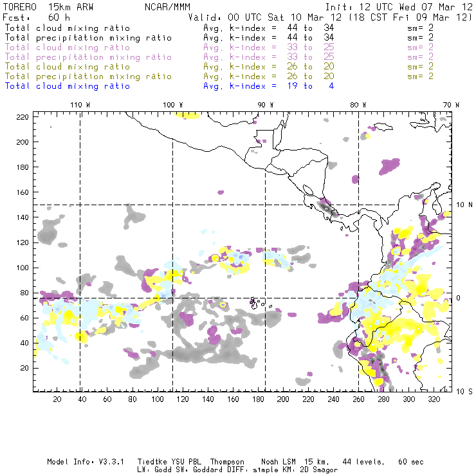Click the 'Thompson' microphysics label

click(x=227, y=462)
